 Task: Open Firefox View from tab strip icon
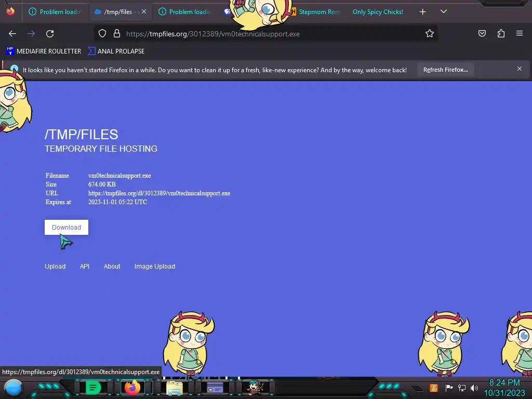pos(10,11)
